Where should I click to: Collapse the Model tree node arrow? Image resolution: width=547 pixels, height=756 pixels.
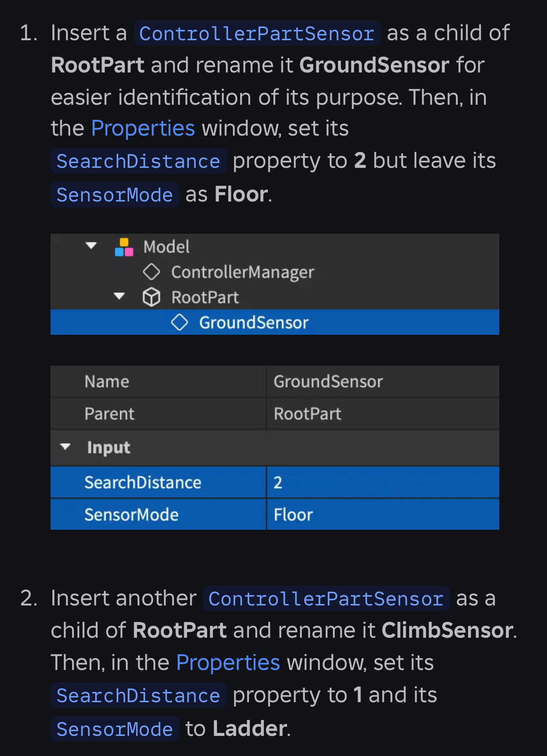point(91,245)
